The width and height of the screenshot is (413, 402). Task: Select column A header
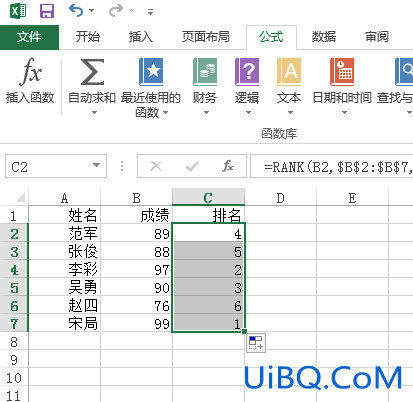click(64, 198)
